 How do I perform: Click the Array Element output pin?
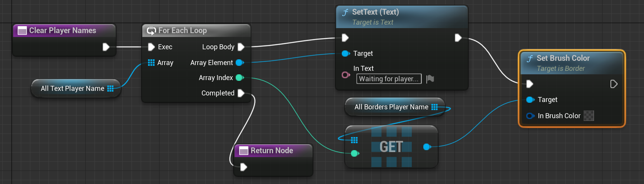click(240, 63)
